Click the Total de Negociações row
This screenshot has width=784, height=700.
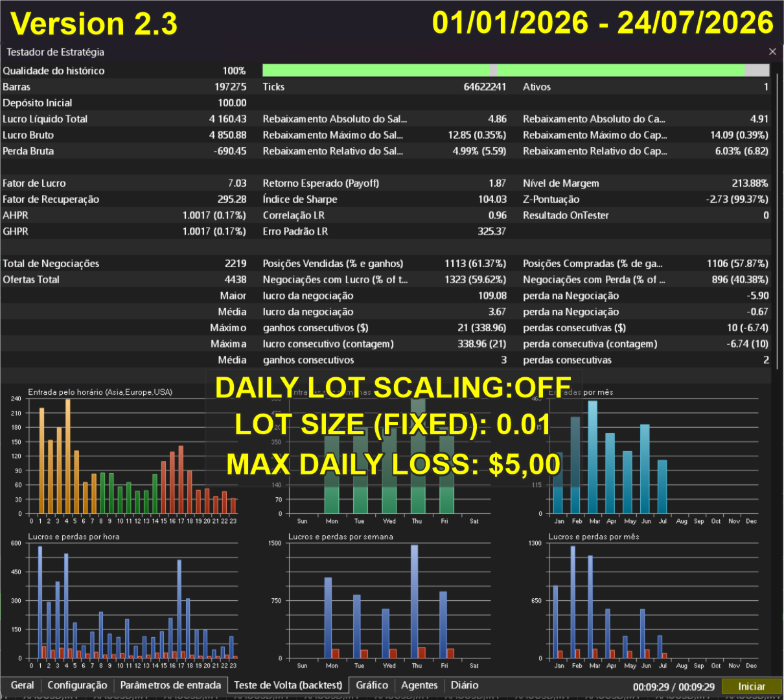tap(125, 263)
